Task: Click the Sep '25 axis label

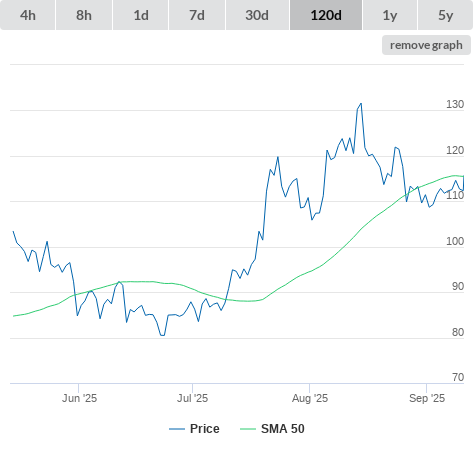Action: point(427,398)
